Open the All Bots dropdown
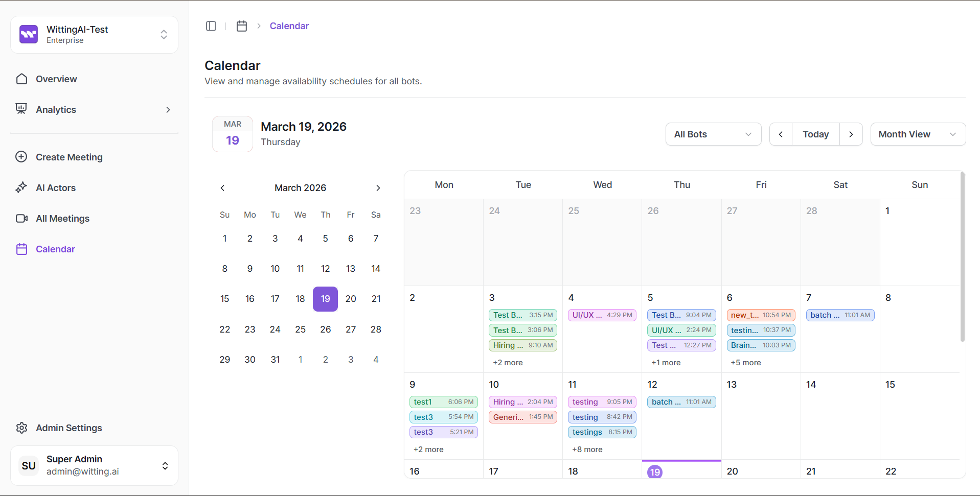 713,134
